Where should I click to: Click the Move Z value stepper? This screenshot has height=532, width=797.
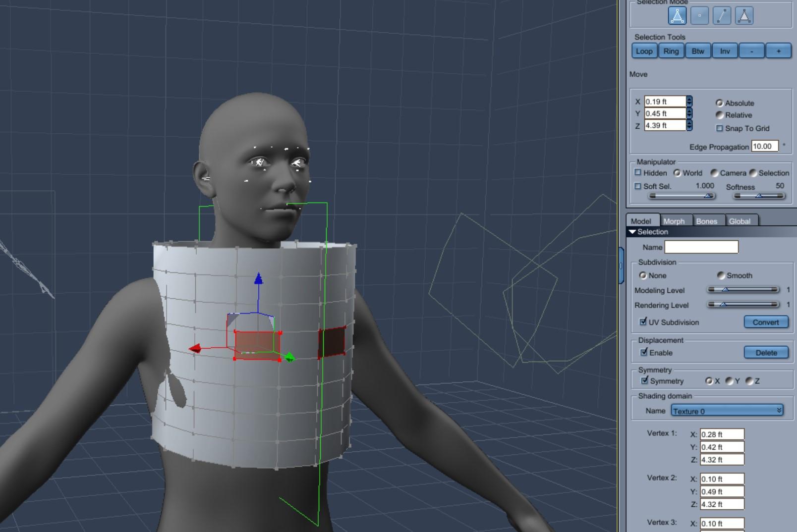pyautogui.click(x=689, y=125)
